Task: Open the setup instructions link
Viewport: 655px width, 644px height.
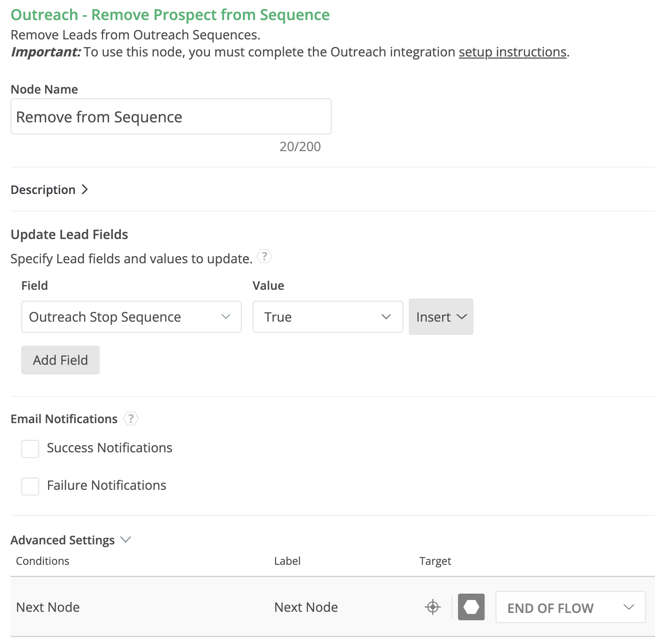Action: [512, 52]
